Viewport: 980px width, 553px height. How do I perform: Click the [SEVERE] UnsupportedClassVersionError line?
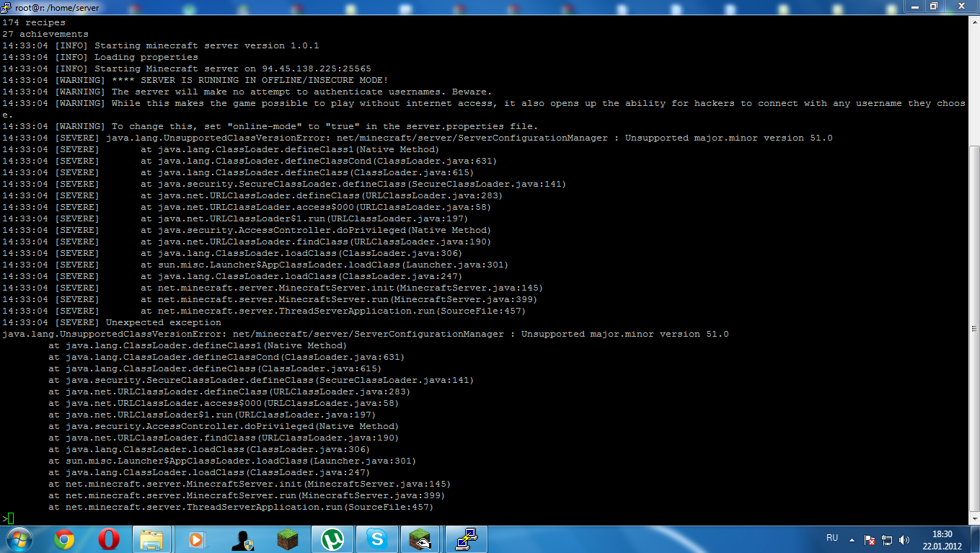coord(417,138)
